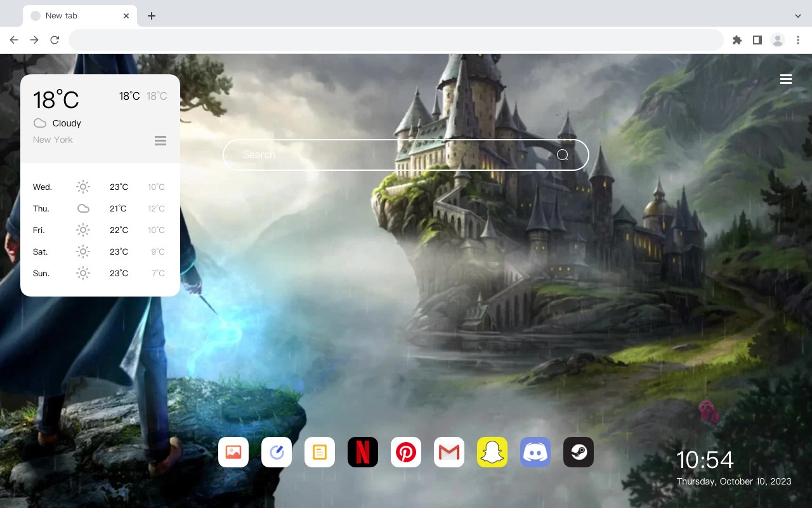Click Thursday's cloud forecast icon

pyautogui.click(x=83, y=208)
